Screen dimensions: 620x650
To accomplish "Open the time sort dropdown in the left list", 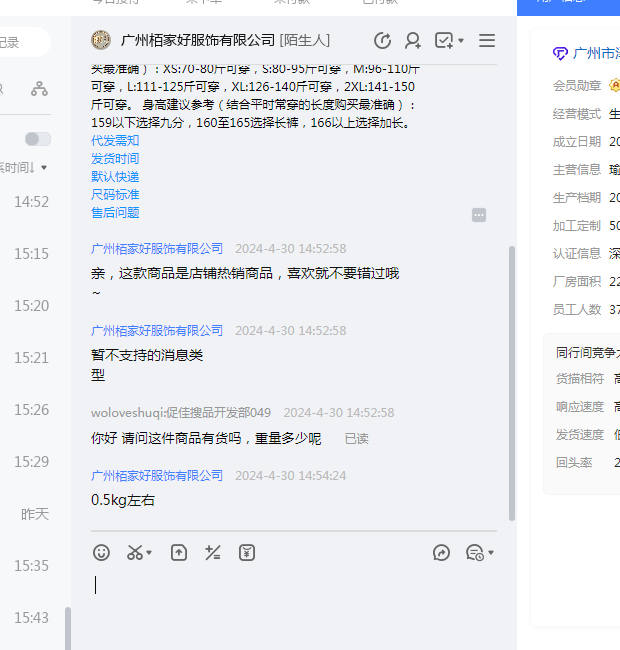I will [24, 167].
